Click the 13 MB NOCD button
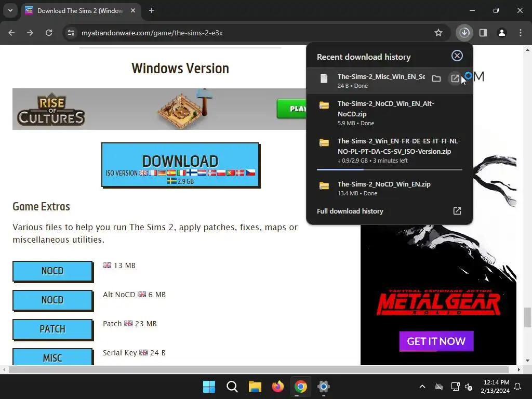532x399 pixels. (52, 271)
